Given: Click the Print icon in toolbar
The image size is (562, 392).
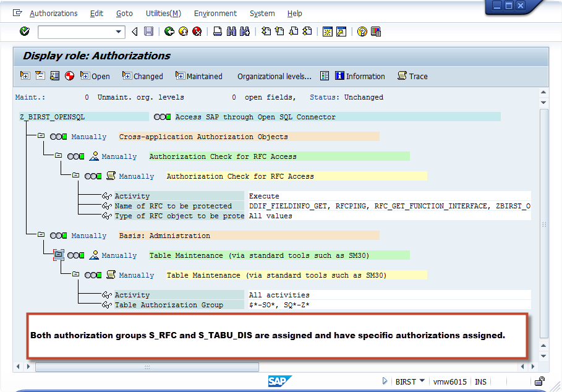Looking at the screenshot, I should 218,32.
